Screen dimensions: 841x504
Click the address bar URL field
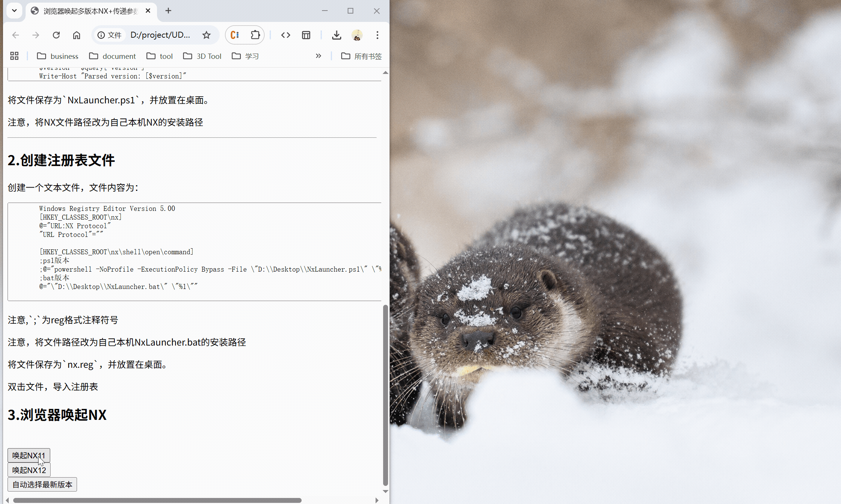pos(160,35)
